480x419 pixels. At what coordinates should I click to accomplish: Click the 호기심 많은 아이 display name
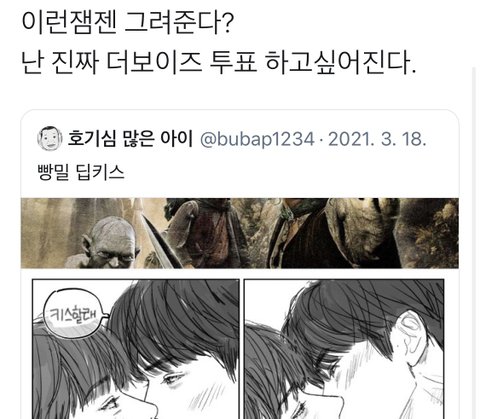130,138
